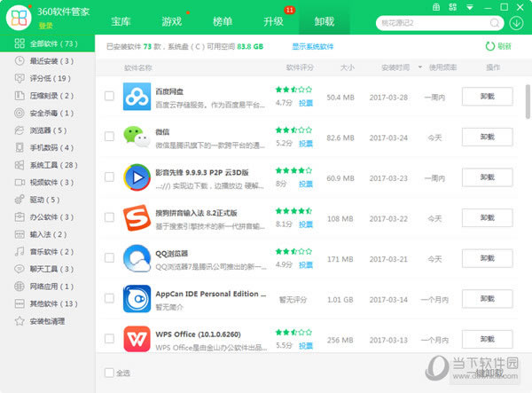Click the 刷新 refresh button
The height and width of the screenshot is (393, 532).
point(498,46)
